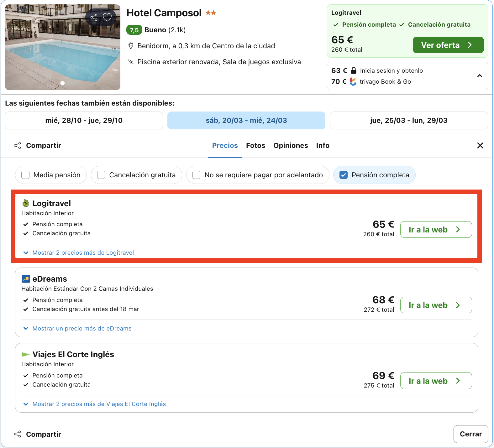Click the white photo carousel dot

62,83
